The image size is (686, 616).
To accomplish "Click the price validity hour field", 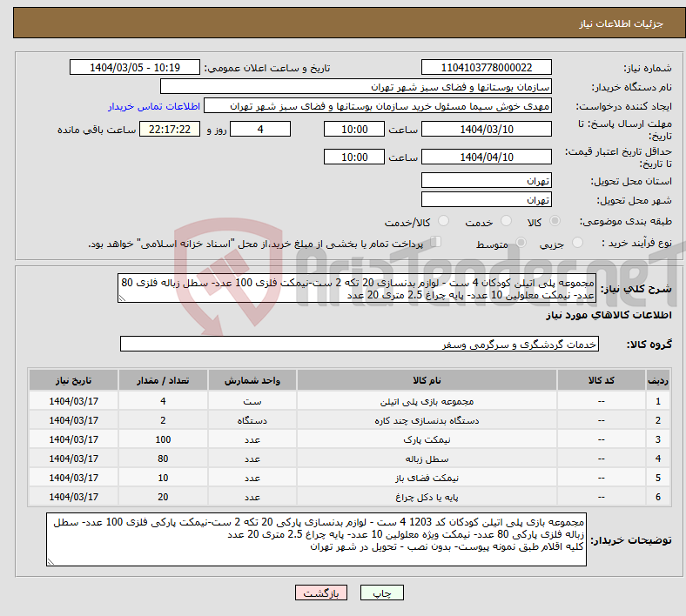I will 354,157.
